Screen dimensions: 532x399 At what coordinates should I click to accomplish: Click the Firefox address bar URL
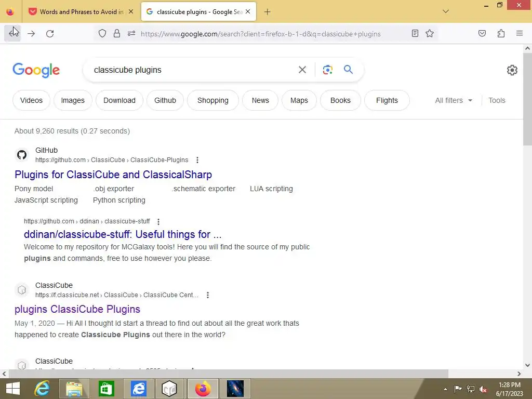coord(261,34)
